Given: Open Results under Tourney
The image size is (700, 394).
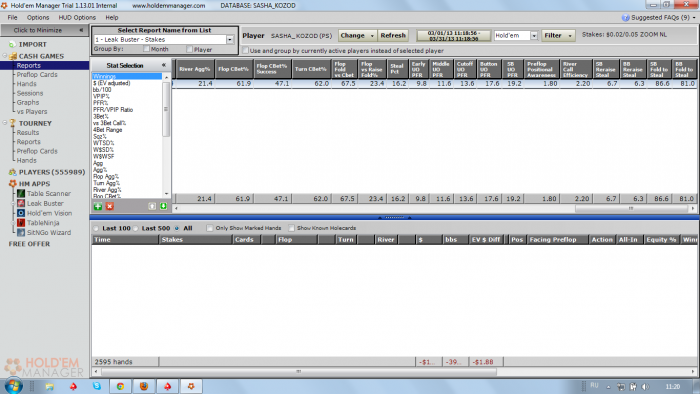Looking at the screenshot, I should coord(28,133).
